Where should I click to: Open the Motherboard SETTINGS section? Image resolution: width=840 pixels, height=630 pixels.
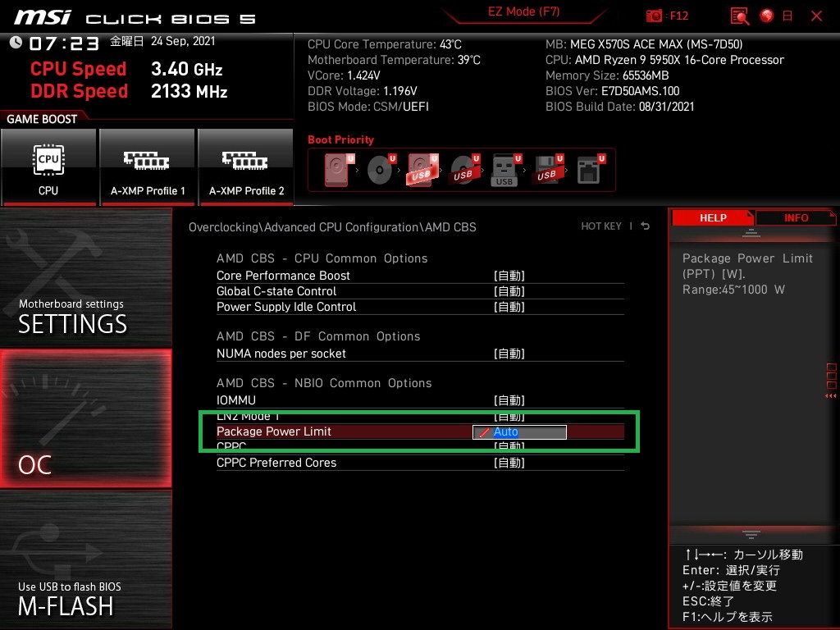tap(85, 278)
